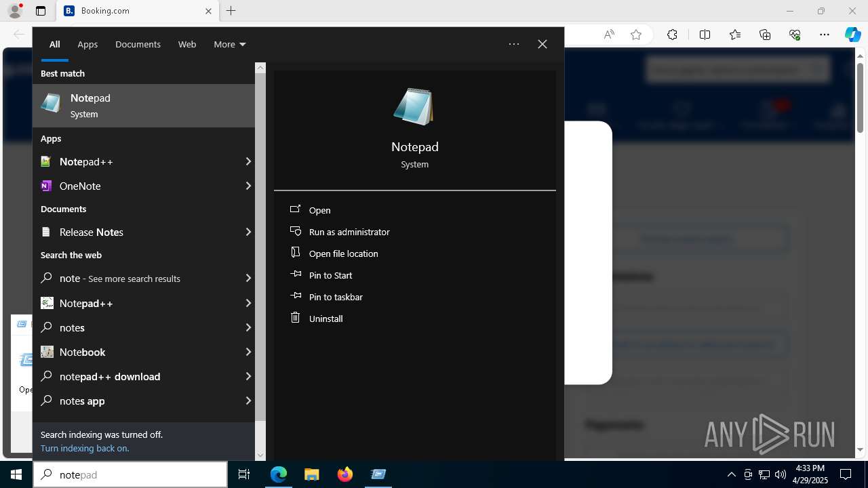Expand 'notes app' result arrow

point(248,401)
